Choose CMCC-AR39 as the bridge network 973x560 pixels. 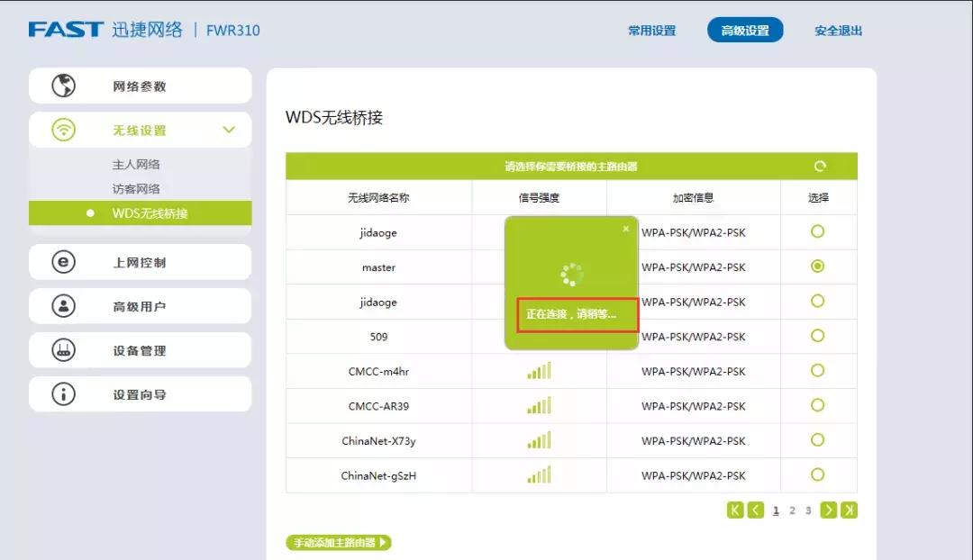[x=817, y=405]
